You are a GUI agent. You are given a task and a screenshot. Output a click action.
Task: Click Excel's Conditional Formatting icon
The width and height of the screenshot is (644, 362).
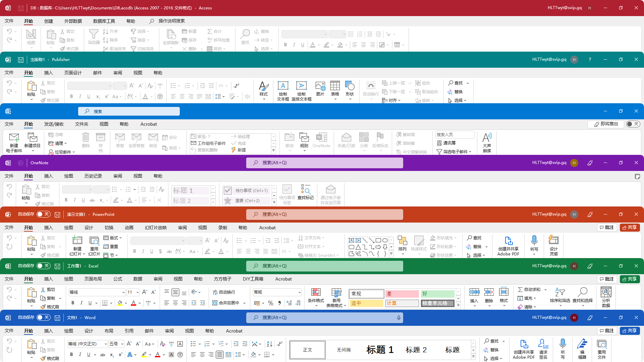click(316, 292)
